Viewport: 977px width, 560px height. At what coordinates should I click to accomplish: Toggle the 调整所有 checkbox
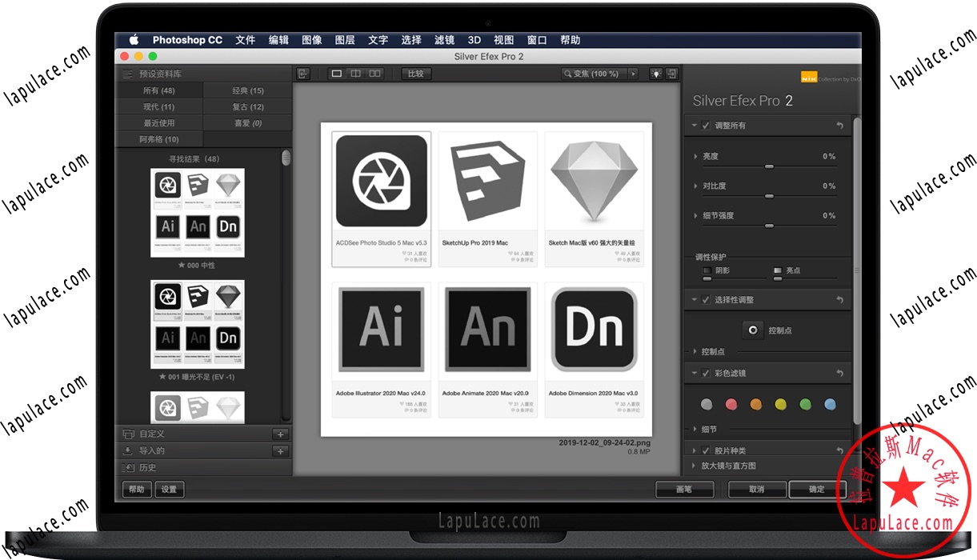point(704,126)
